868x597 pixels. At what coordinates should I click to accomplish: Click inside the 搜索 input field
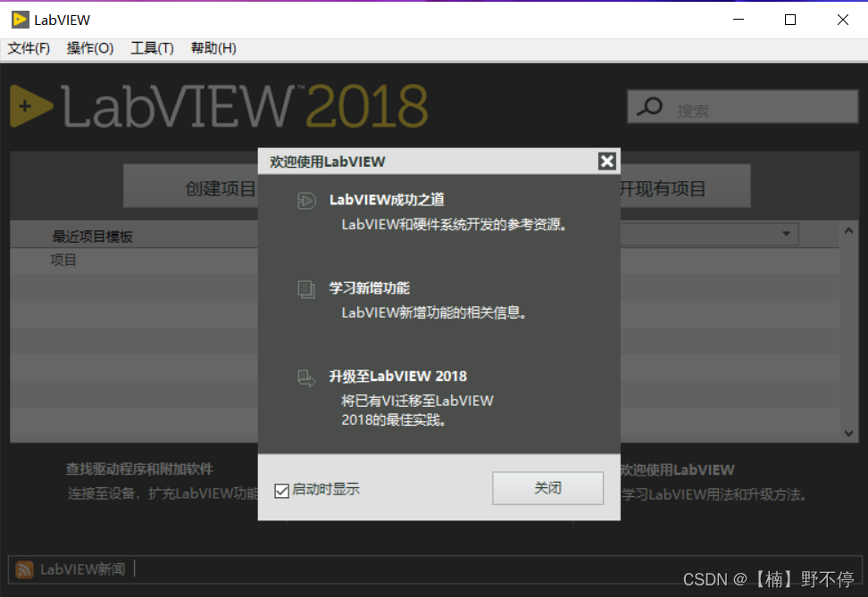[x=750, y=106]
